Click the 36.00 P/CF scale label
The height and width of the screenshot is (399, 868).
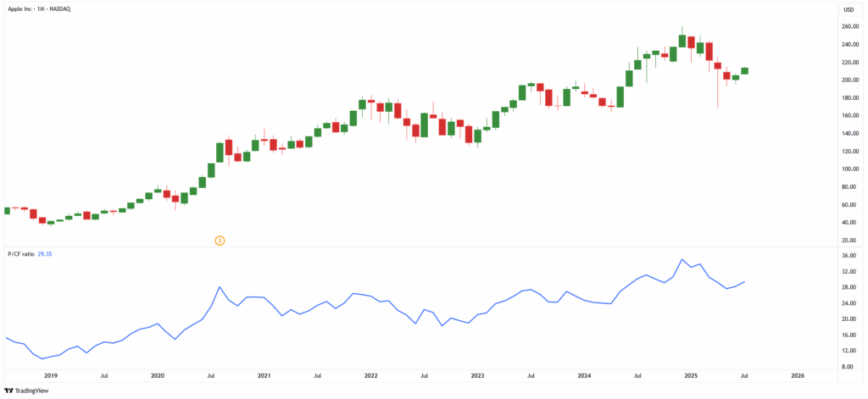[848, 256]
